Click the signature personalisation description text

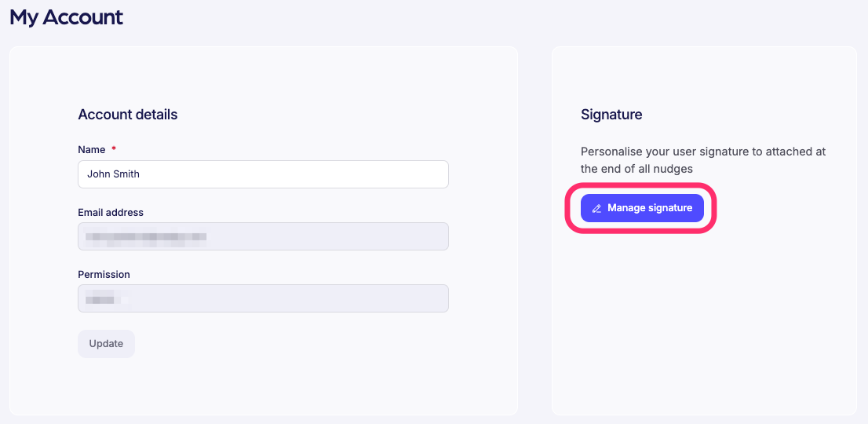[702, 159]
